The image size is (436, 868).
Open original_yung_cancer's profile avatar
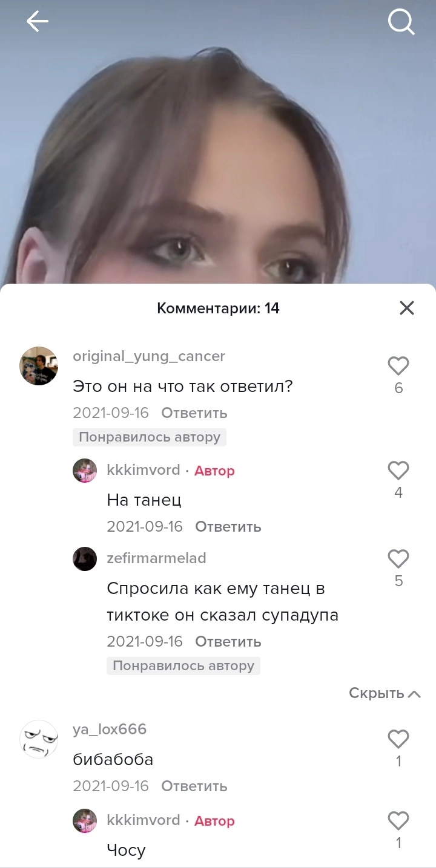39,366
